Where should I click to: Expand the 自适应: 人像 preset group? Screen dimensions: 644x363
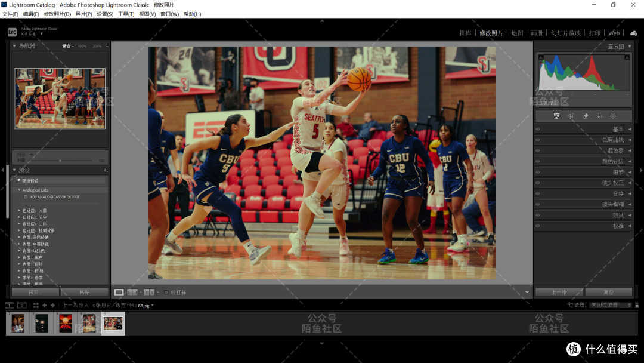click(19, 210)
